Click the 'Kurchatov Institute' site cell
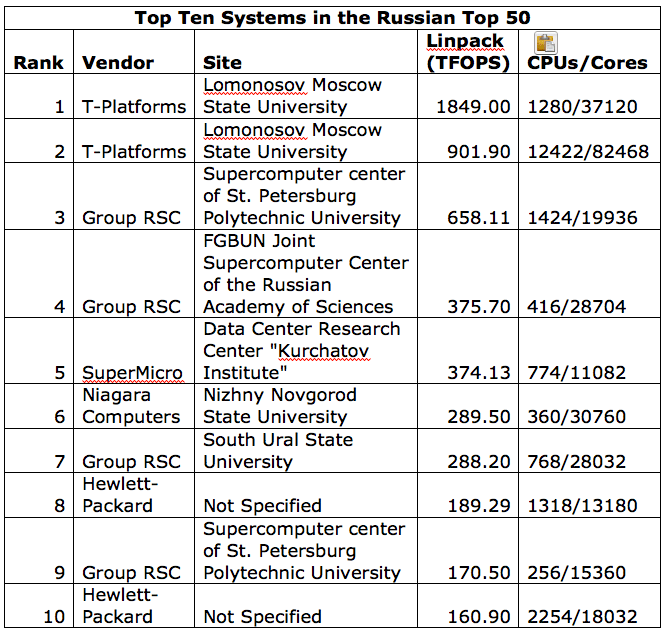667x634 pixels. click(302, 351)
